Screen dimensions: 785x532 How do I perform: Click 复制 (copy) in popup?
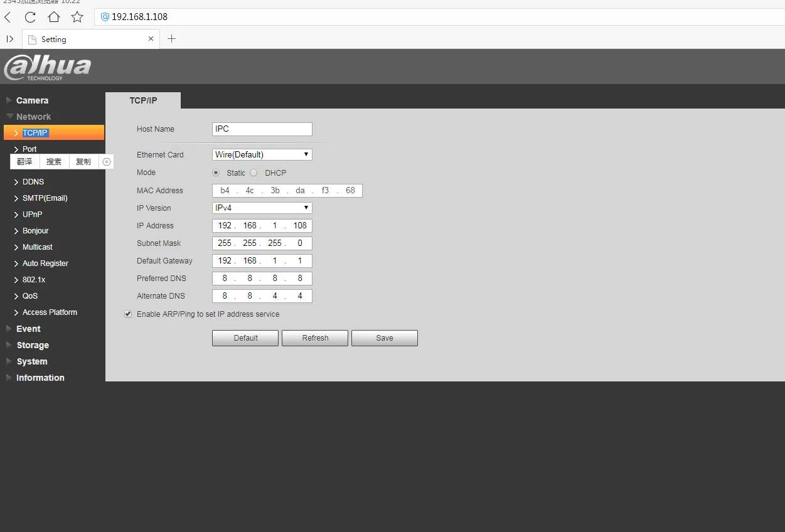point(83,162)
